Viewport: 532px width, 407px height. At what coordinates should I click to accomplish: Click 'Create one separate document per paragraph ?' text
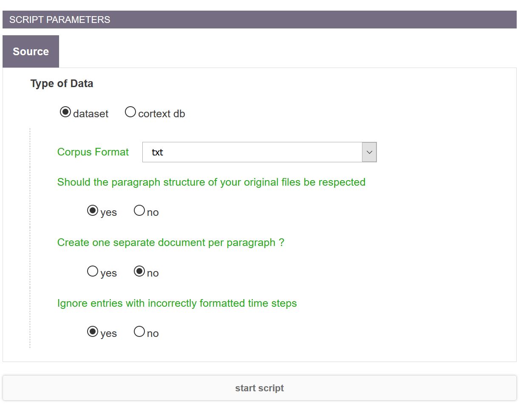click(x=171, y=243)
